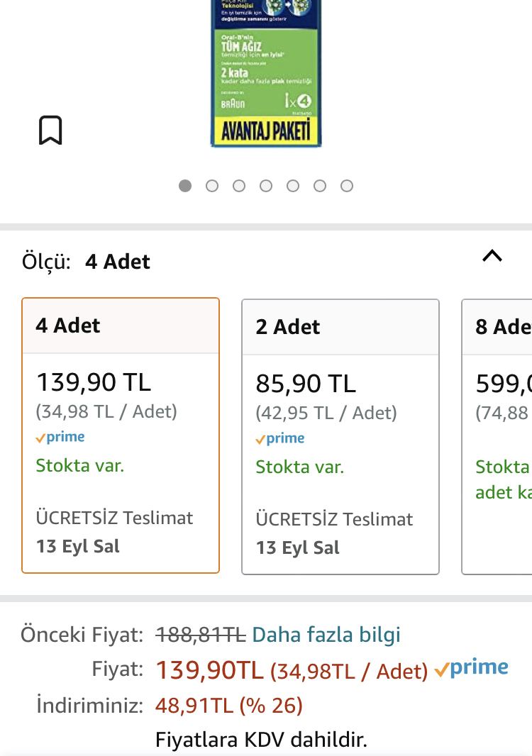Collapse the Ölçü size options chevron

click(492, 256)
